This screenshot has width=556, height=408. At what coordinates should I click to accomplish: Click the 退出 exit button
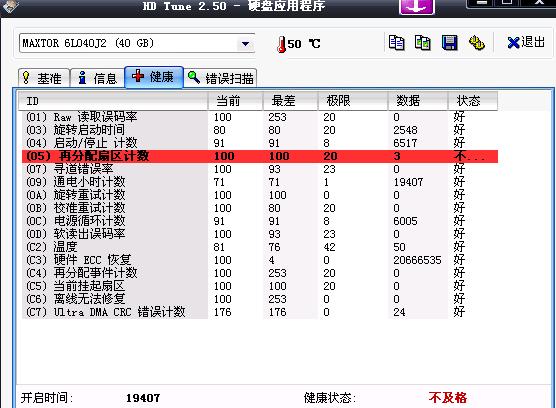click(x=526, y=43)
